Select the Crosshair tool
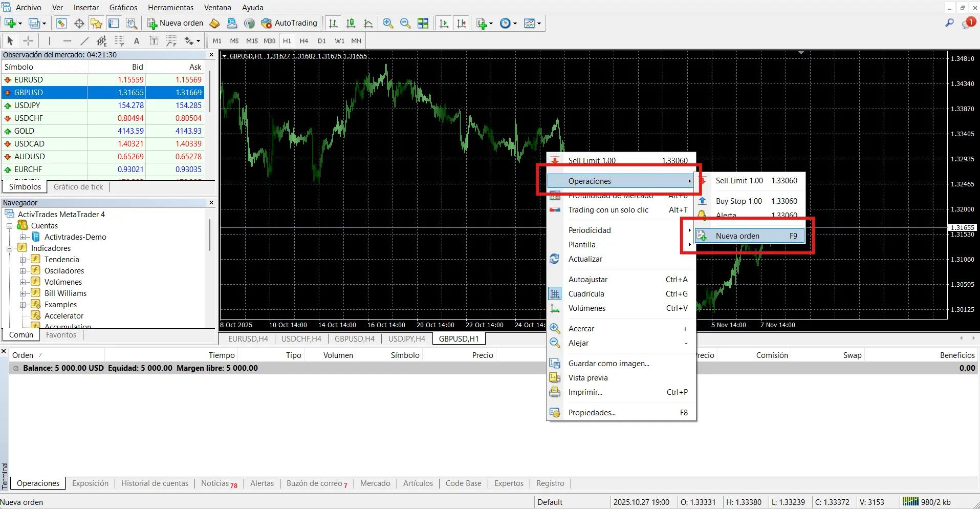 pyautogui.click(x=28, y=40)
